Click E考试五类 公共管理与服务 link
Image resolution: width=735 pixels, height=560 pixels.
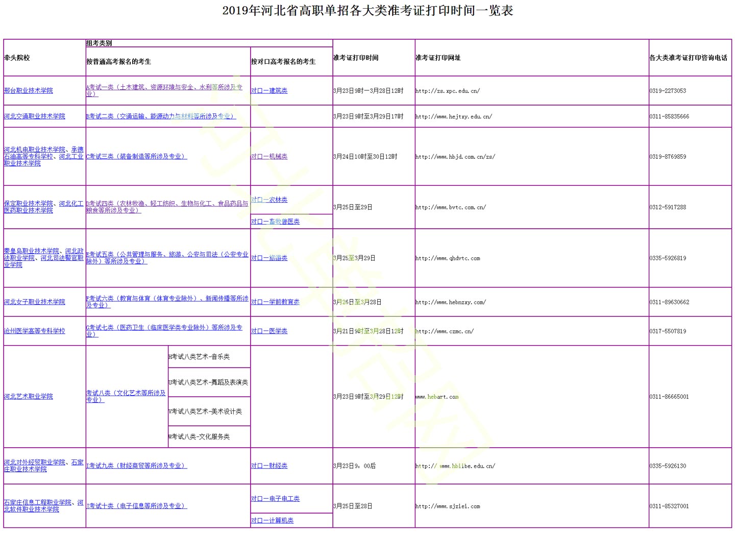coord(167,258)
